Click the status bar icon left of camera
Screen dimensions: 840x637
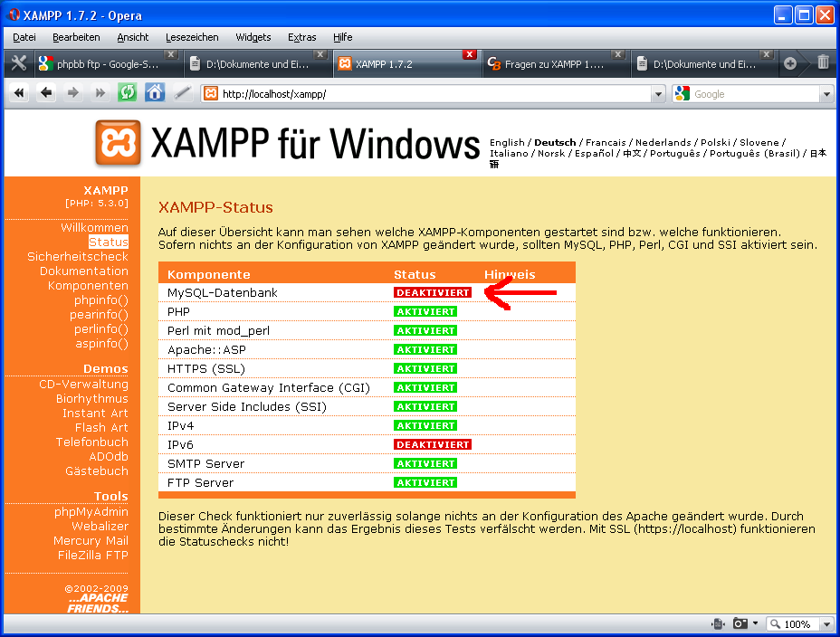[718, 623]
